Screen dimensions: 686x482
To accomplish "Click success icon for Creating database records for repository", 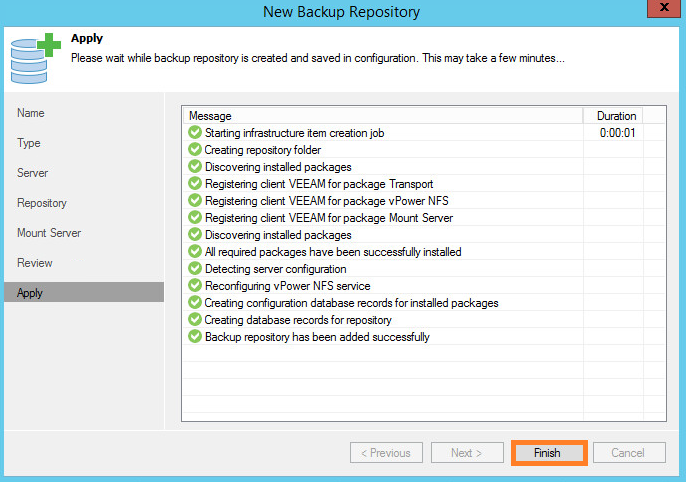I will pyautogui.click(x=195, y=320).
